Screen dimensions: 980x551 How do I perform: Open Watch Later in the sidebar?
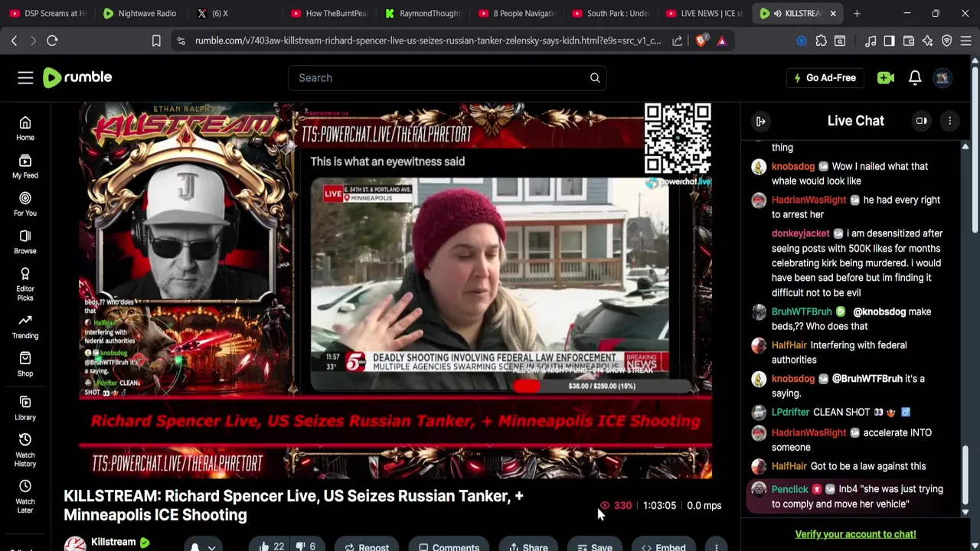tap(25, 496)
